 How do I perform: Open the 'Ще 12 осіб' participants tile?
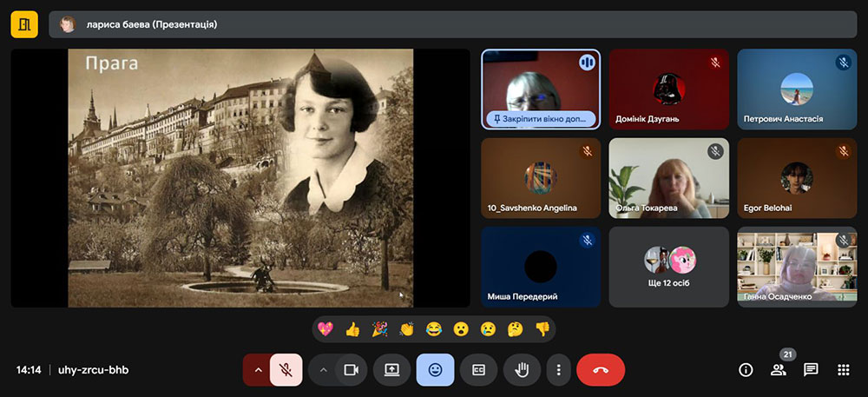pos(668,267)
